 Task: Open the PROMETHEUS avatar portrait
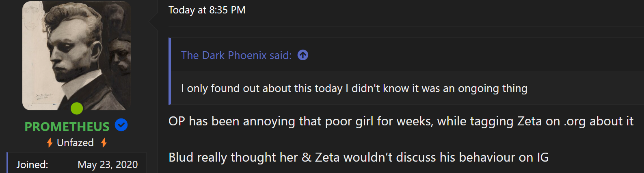(x=76, y=55)
